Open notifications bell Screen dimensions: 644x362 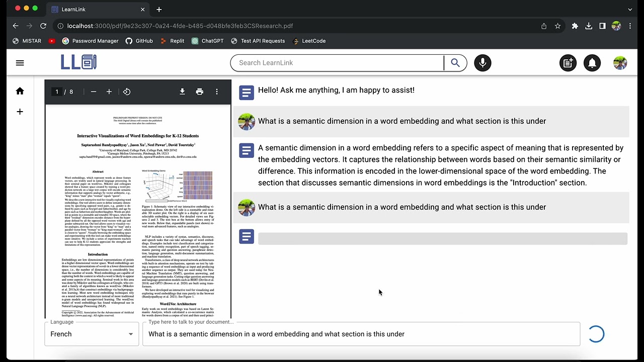pyautogui.click(x=592, y=63)
